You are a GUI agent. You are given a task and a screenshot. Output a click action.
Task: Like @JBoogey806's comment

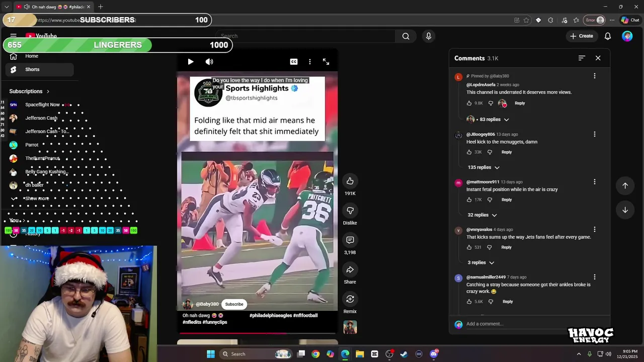coord(469,152)
